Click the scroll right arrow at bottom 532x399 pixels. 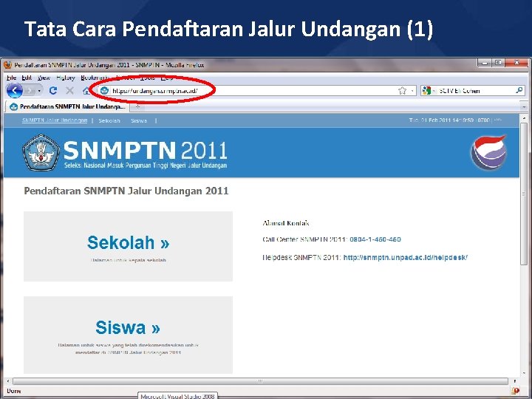(x=514, y=381)
